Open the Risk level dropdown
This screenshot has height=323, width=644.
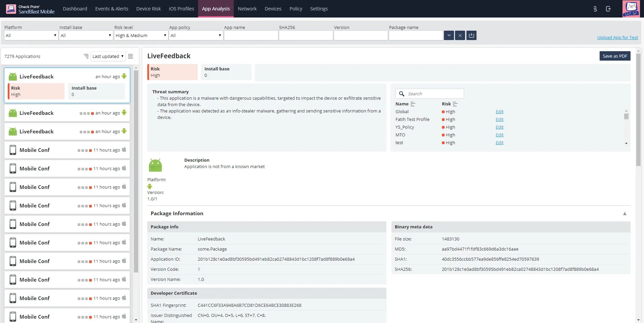pos(141,35)
